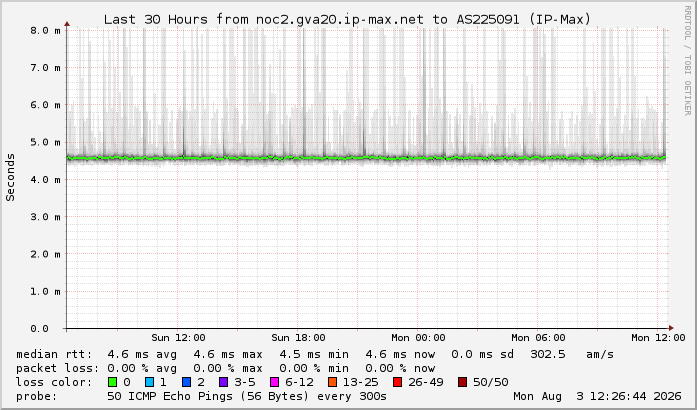Click the 'probe:' row label
The image size is (697, 410).
37,396
